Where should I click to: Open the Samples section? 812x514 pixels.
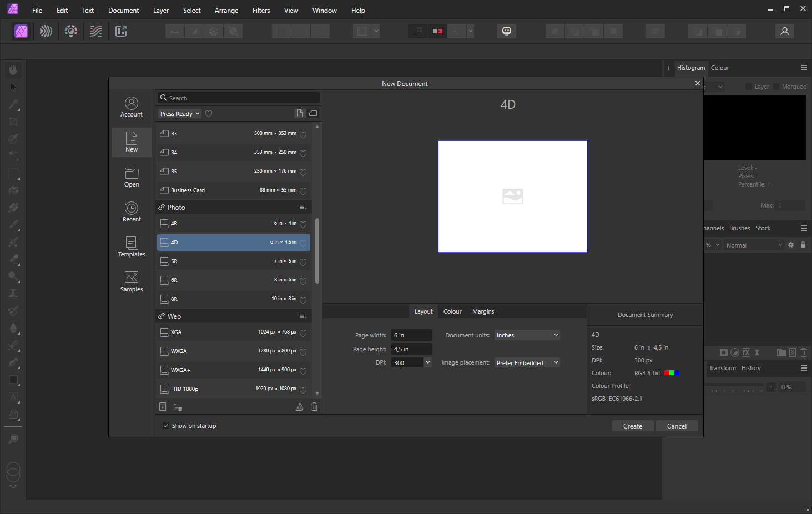click(132, 282)
